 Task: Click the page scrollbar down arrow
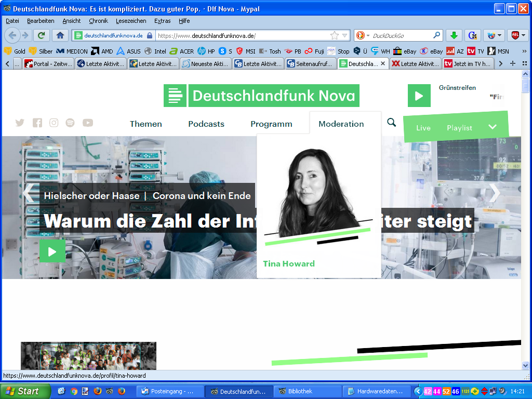pos(525,365)
